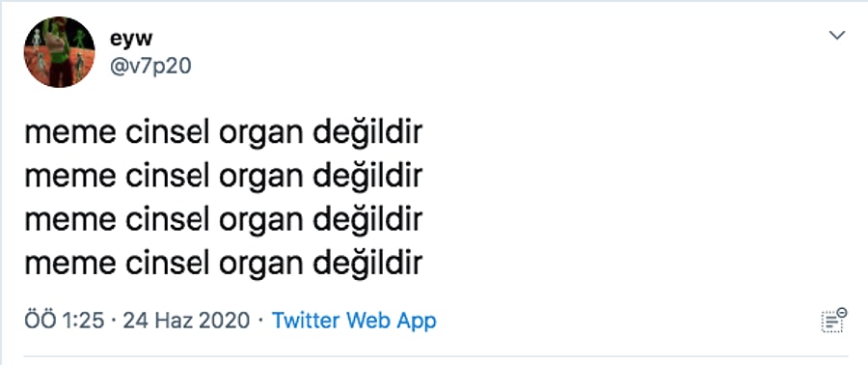The height and width of the screenshot is (365, 868).
Task: Select the ÖÖ 1:25 timestamp
Action: coord(65,321)
